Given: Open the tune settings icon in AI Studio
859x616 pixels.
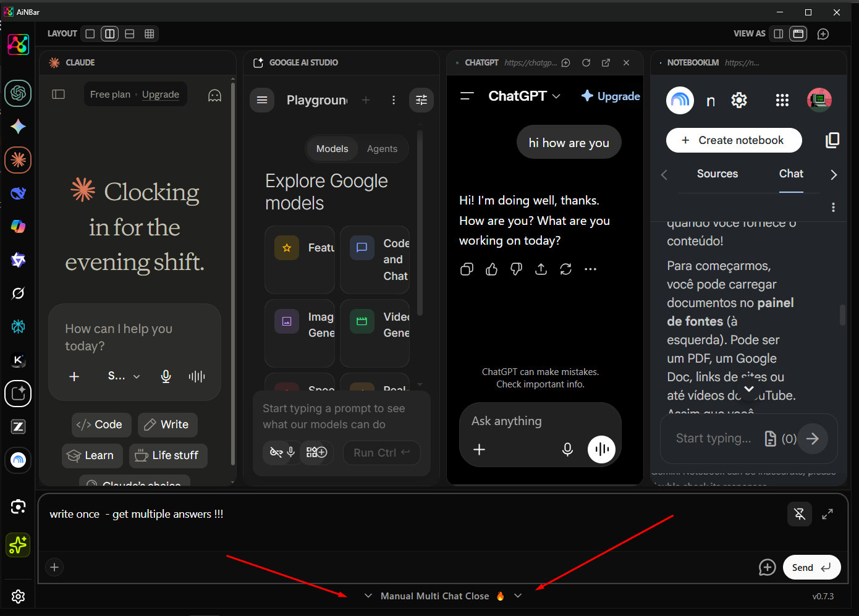Looking at the screenshot, I should (421, 100).
